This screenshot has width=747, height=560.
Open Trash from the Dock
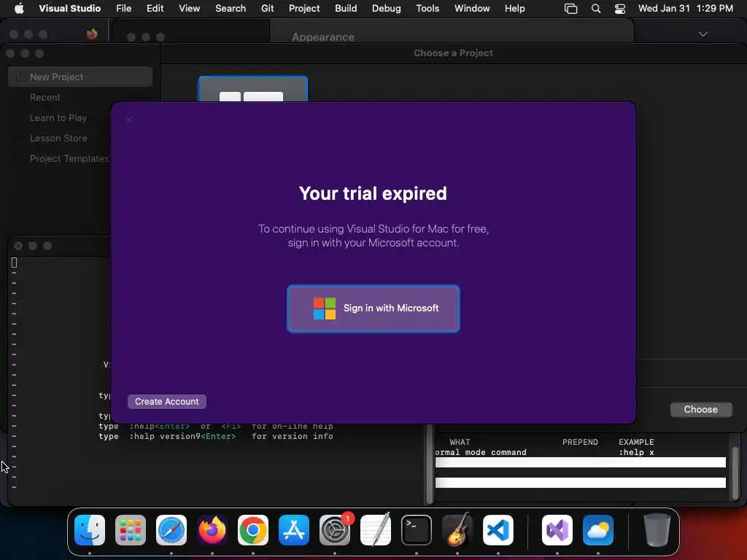click(x=657, y=530)
